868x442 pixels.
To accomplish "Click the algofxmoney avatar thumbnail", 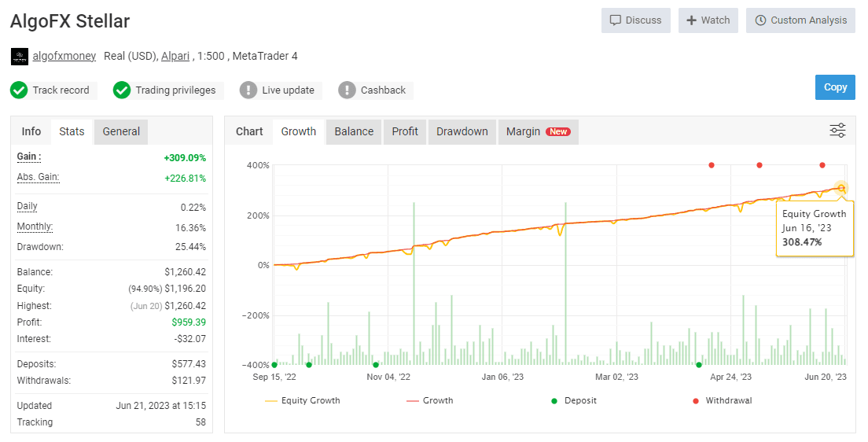I will click(x=20, y=57).
